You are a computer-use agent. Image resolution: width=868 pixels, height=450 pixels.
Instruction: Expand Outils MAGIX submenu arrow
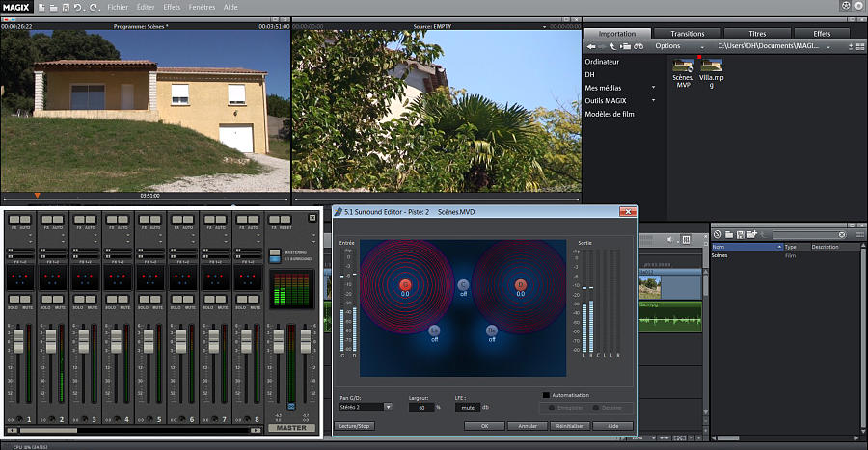click(653, 100)
